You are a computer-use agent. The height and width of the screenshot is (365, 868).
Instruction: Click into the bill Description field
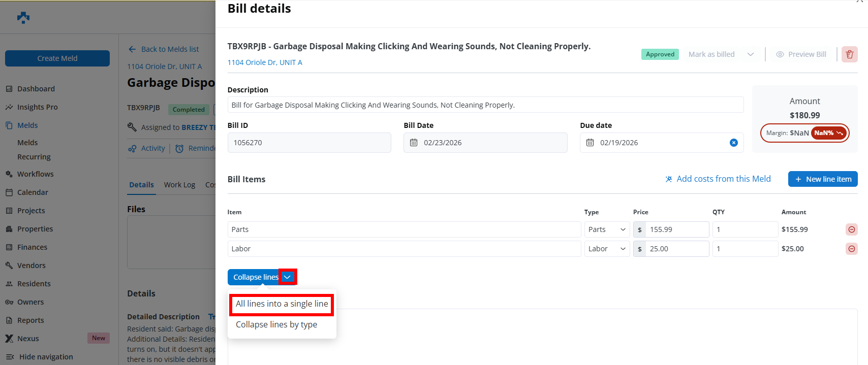[485, 105]
